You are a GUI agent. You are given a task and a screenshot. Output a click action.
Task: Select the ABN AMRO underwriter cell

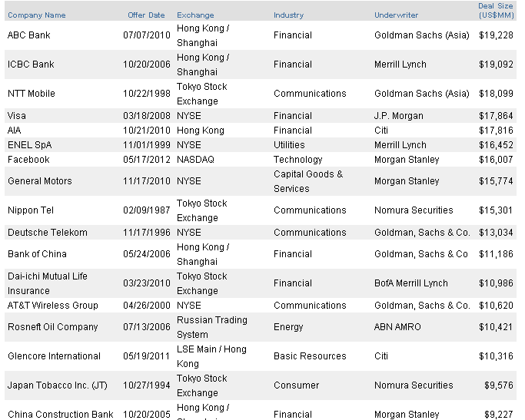[x=398, y=327]
